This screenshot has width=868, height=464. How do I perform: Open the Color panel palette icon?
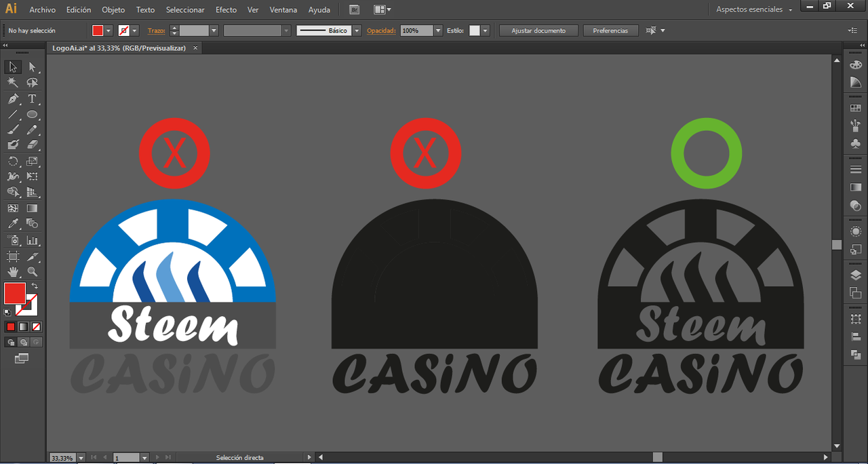(x=855, y=64)
